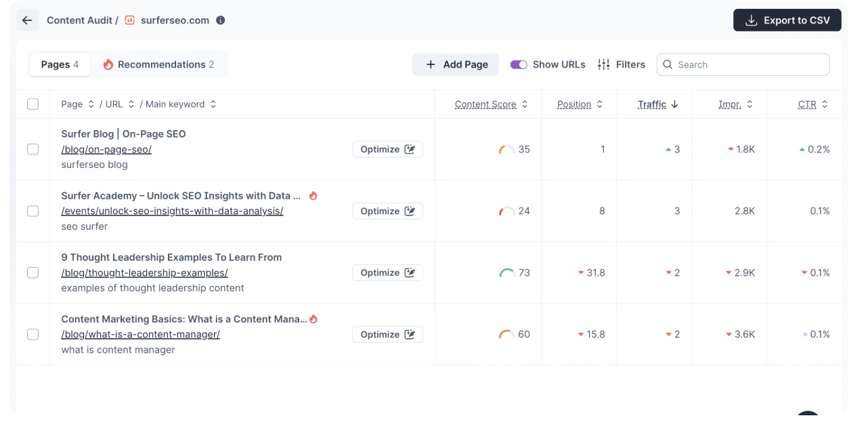Toggle sorting on the Position column

(599, 104)
